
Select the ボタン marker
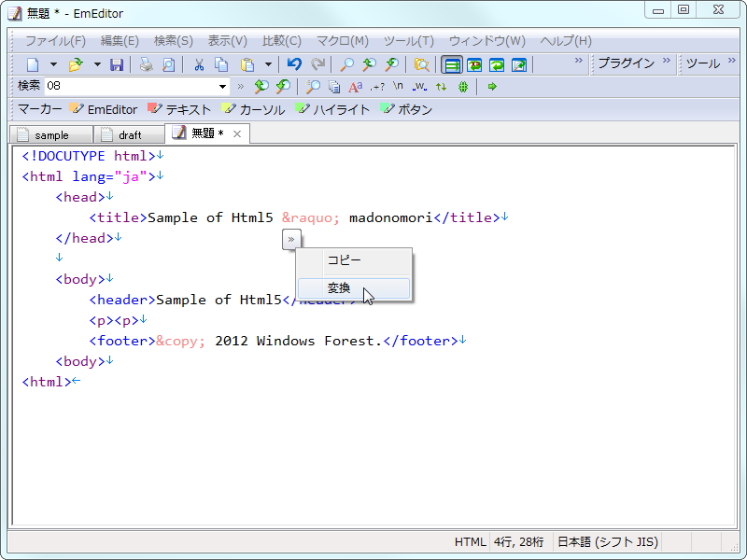pos(406,109)
